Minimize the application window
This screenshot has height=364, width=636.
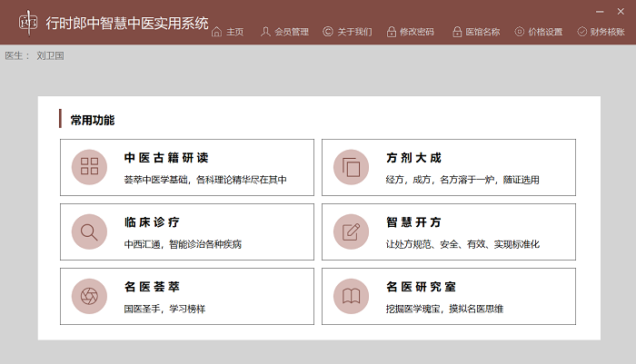pyautogui.click(x=599, y=11)
